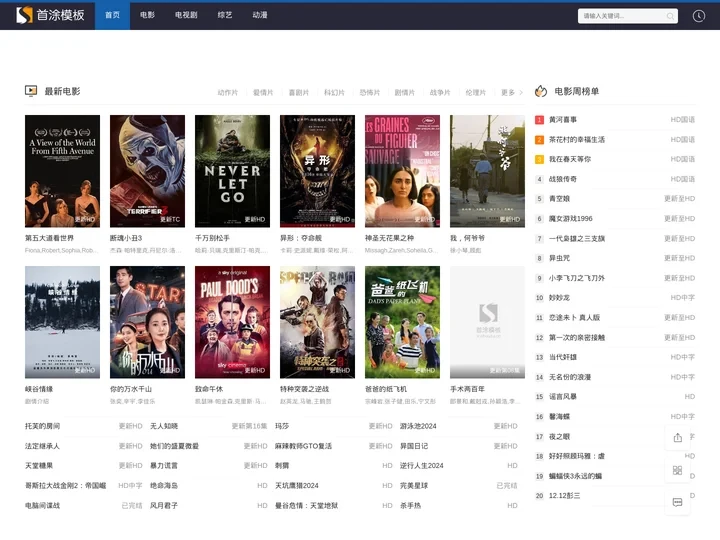The image size is (720, 540).
Task: Open 她们的盛夏微爱 list entry
Action: (174, 446)
